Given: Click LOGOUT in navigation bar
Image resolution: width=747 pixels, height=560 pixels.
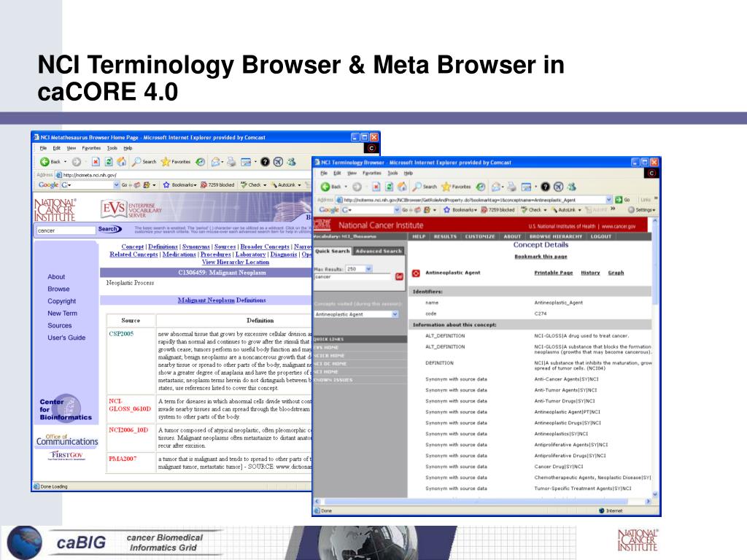Looking at the screenshot, I should click(x=601, y=236).
